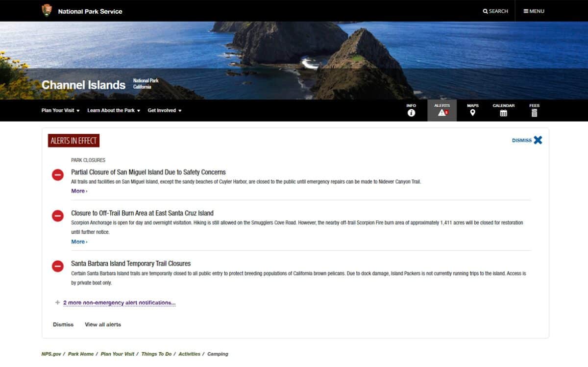Open the Info icon tab

pyautogui.click(x=411, y=110)
